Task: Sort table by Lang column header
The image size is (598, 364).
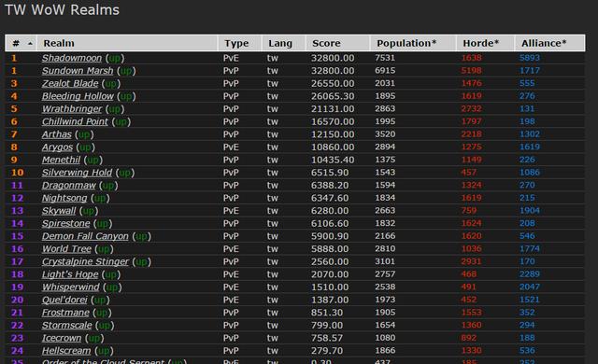Action: tap(280, 44)
